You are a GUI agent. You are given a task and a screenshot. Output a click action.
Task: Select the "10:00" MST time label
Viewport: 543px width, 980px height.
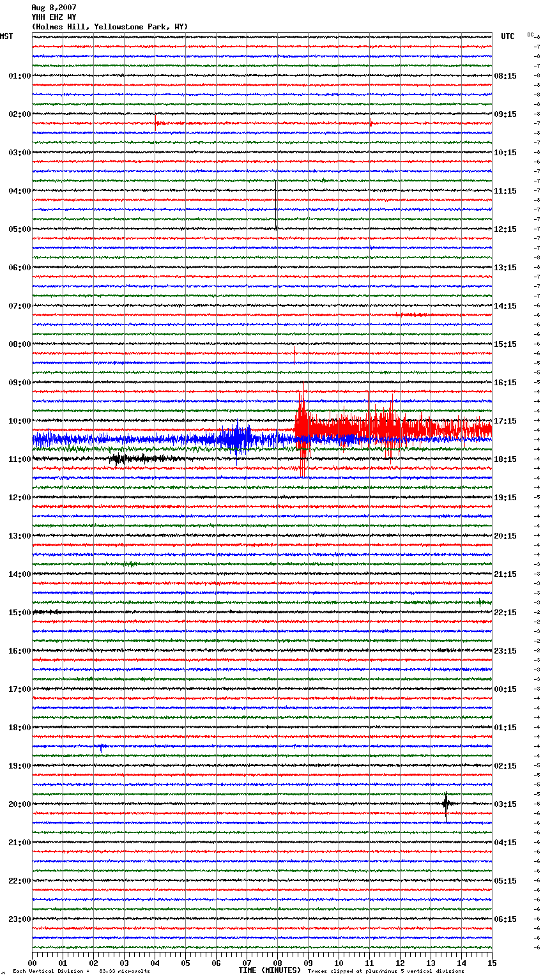click(20, 421)
